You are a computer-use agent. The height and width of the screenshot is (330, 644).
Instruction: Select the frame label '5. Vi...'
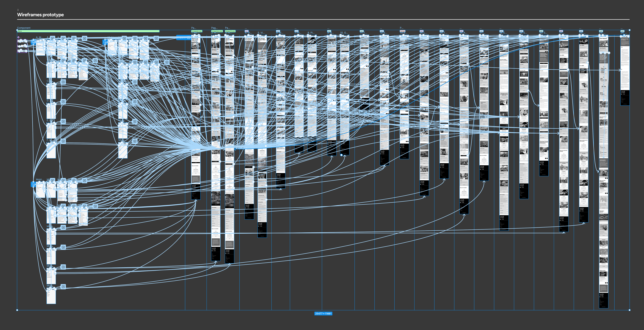[261, 33]
